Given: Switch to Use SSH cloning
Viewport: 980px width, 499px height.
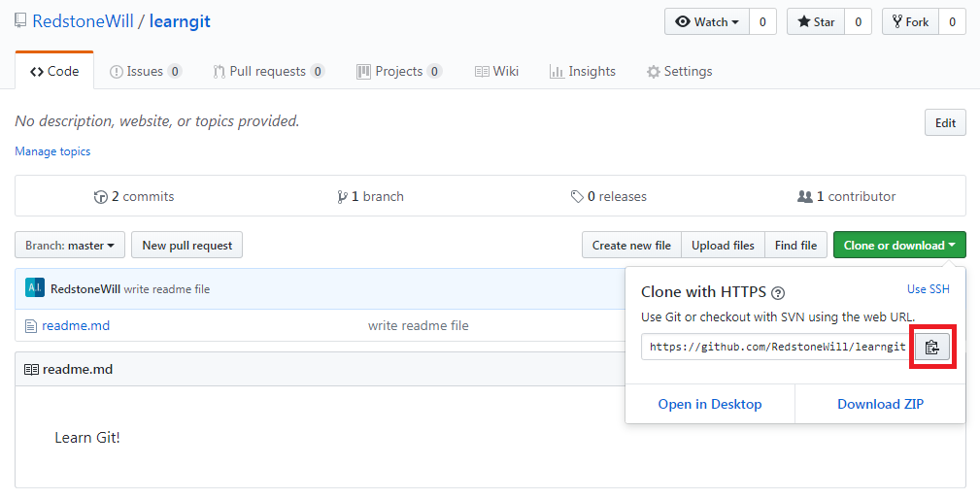Looking at the screenshot, I should pos(929,289).
